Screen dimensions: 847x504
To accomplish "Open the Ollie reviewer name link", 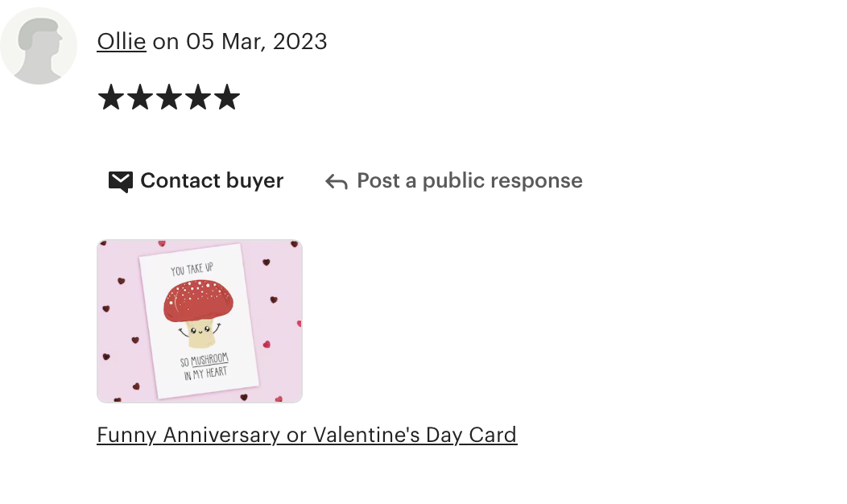I will 122,42.
